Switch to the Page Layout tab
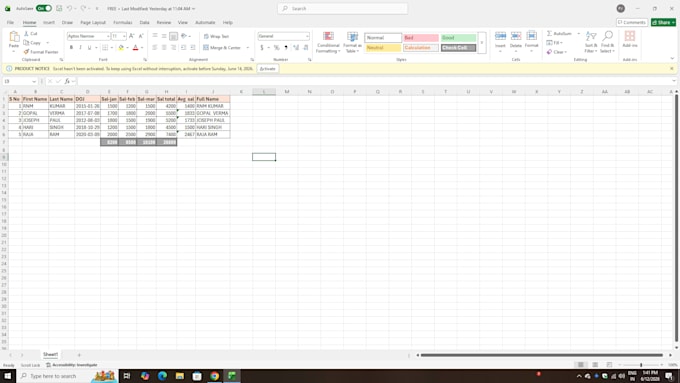 tap(93, 22)
